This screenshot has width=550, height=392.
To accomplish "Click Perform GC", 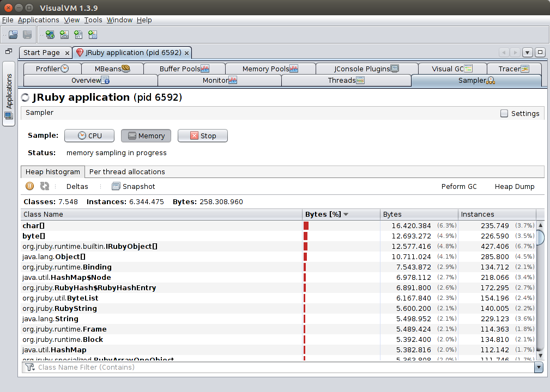I will [459, 186].
